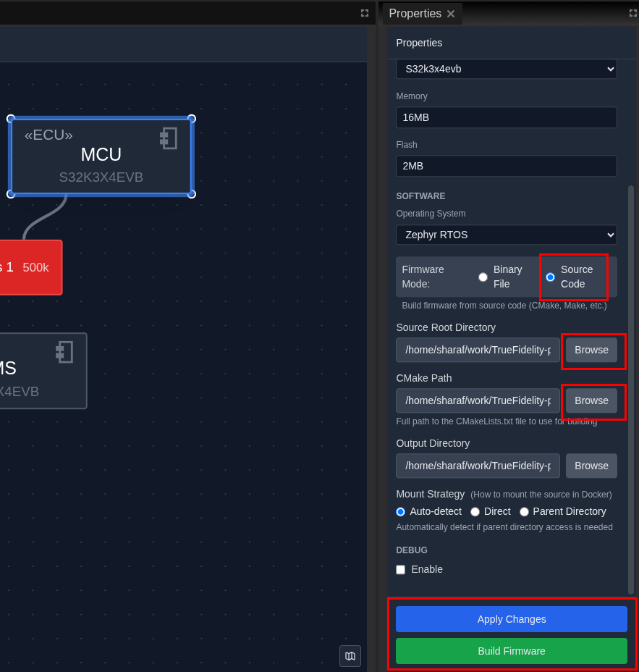Click the Source Root Directory path field
This screenshot has height=672, width=639.
(x=478, y=350)
